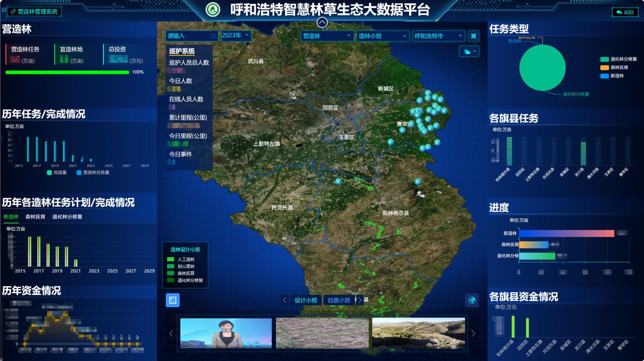Toggle 森林抚育 pie legend item

coord(614,67)
